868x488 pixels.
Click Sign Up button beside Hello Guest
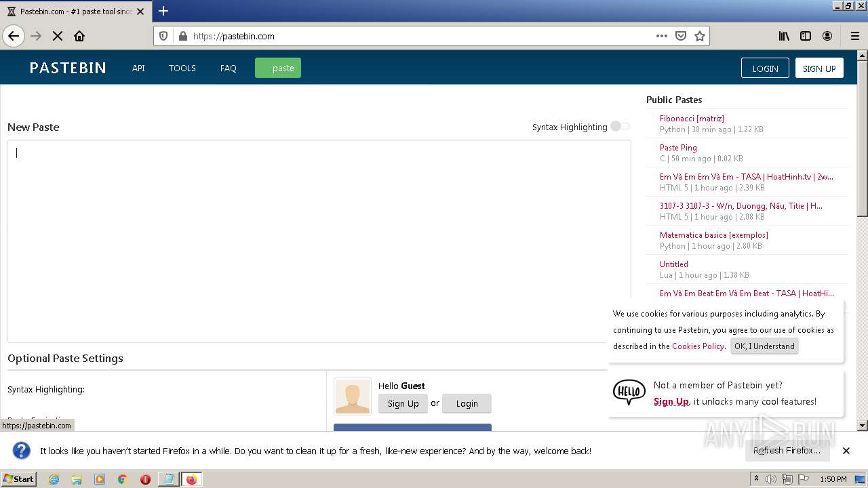403,403
